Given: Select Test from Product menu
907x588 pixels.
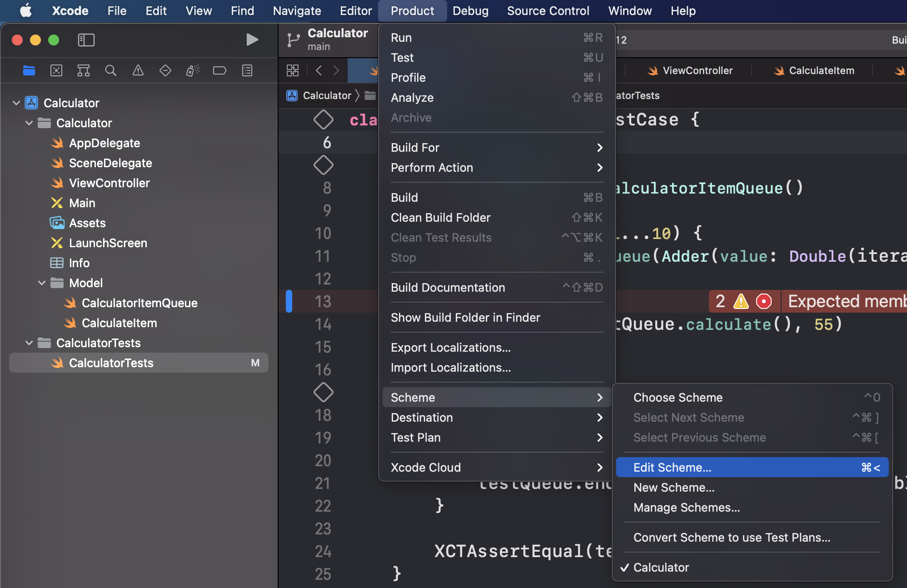Looking at the screenshot, I should [497, 58].
